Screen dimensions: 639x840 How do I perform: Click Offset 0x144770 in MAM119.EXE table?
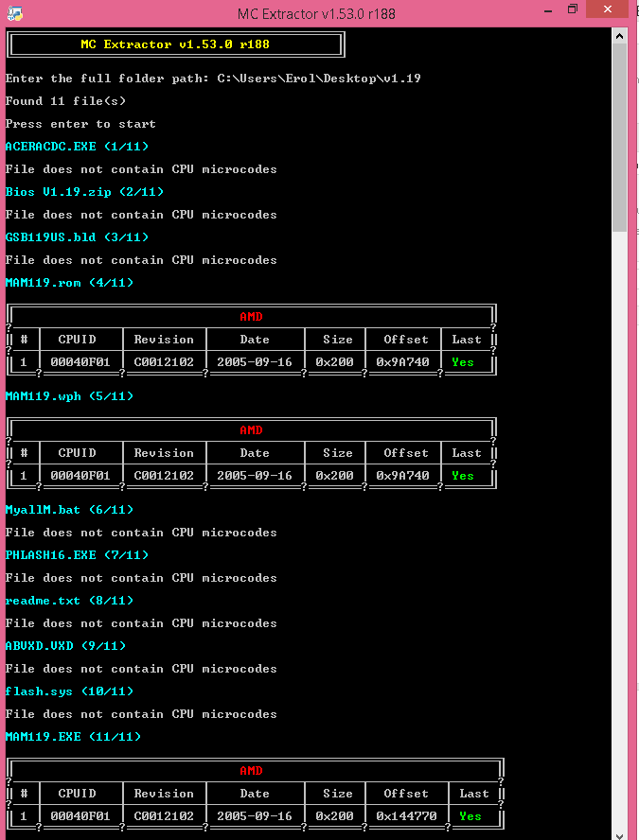pos(406,816)
